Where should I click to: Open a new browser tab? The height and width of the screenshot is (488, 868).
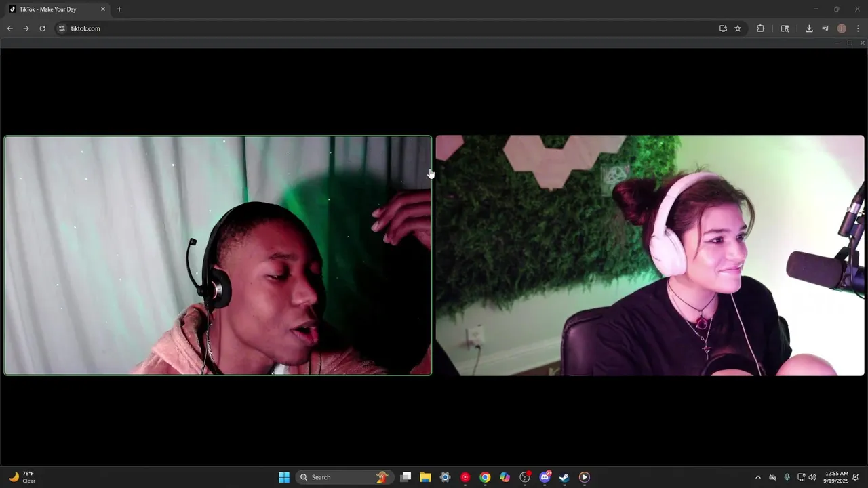tap(119, 9)
